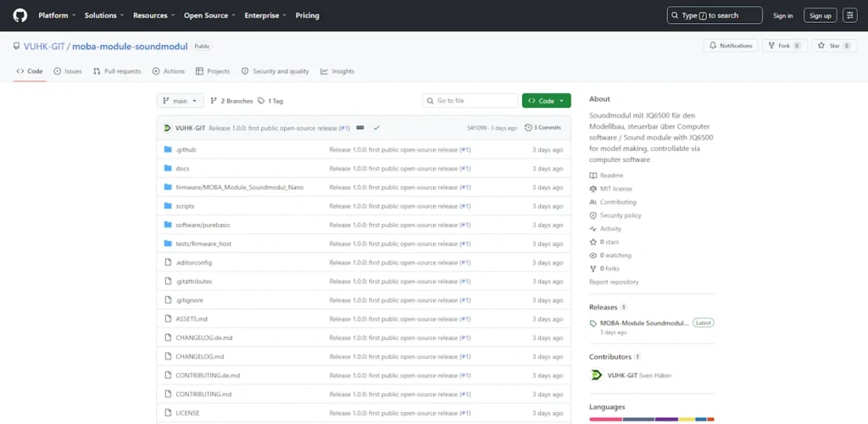Click the pink language bar segment
The image size is (868, 424).
coord(605,420)
